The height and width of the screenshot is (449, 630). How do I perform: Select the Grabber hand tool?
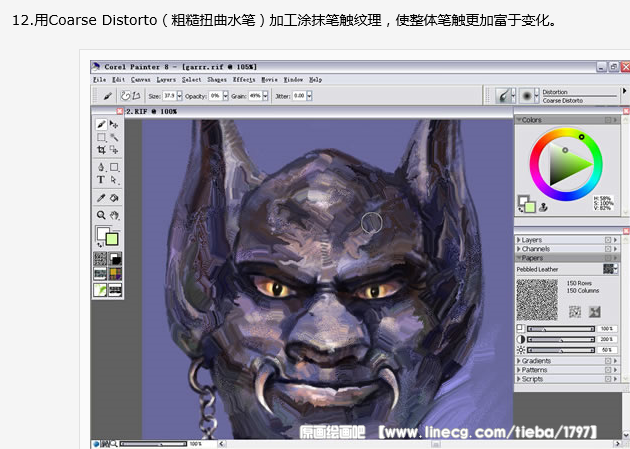pyautogui.click(x=114, y=215)
